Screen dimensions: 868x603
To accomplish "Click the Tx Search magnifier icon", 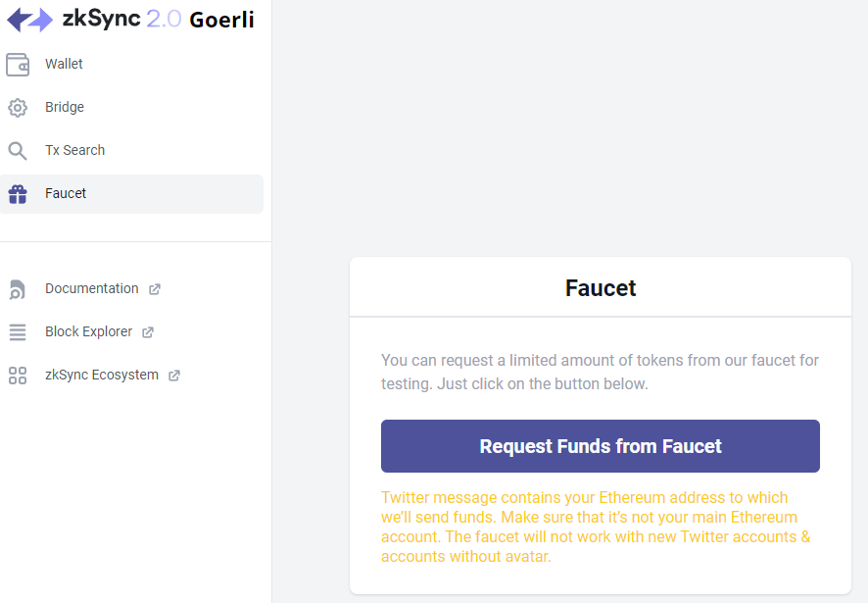I will [18, 151].
